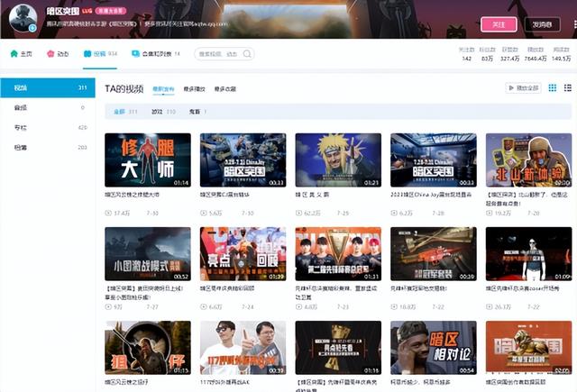This screenshot has width=577, height=392.
Task: Switch to grid view layout icon
Action: click(x=553, y=88)
